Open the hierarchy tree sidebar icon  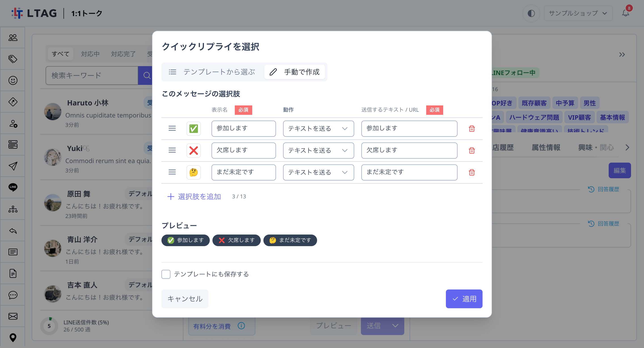click(x=13, y=209)
